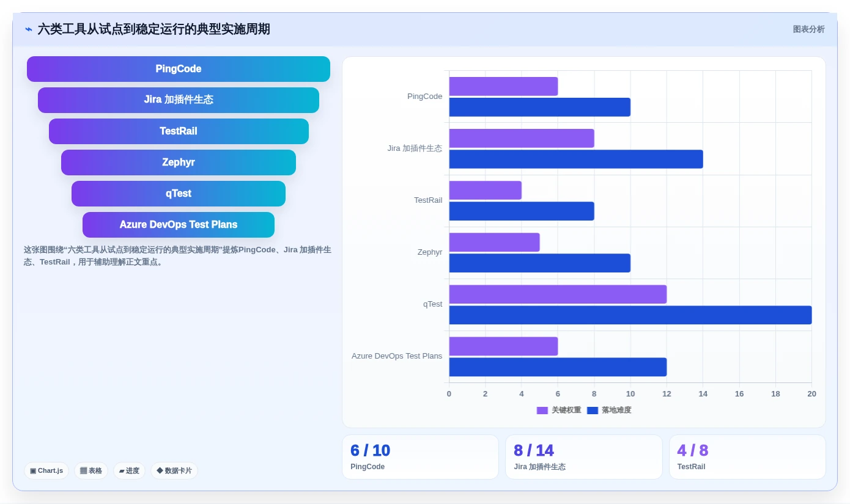Click PingCode's blue 落地难度 chart bar

tap(540, 107)
